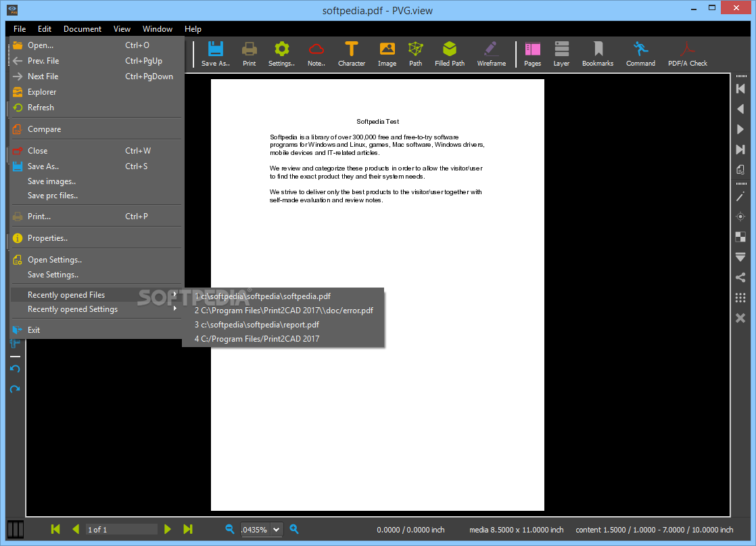Enable Wireframe view
Screen dimensions: 756x546
[x=492, y=53]
